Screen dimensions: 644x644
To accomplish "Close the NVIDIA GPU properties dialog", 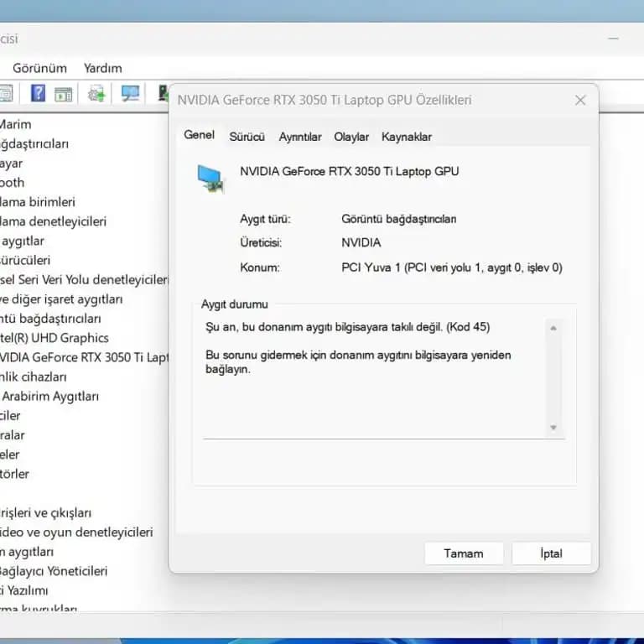I will (579, 101).
